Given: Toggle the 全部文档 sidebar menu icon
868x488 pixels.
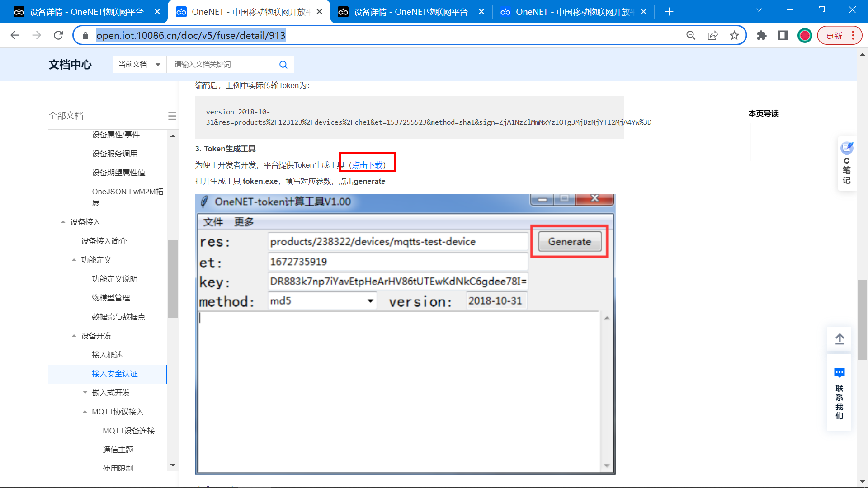Looking at the screenshot, I should [172, 116].
